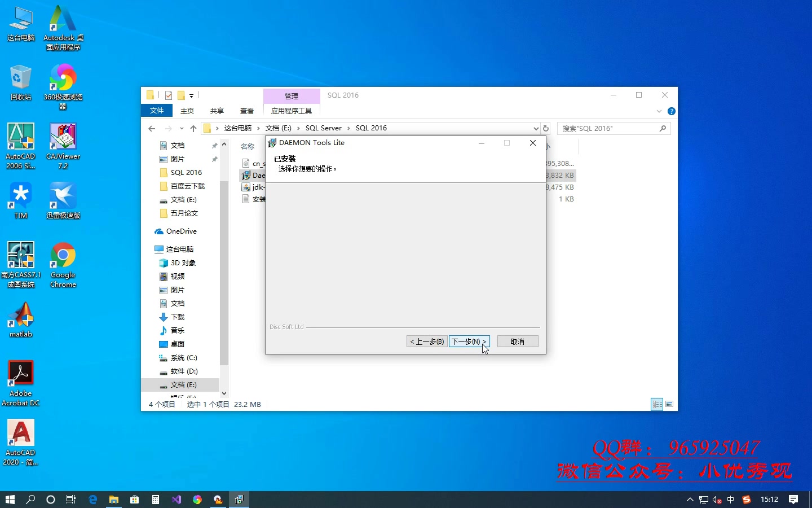Click the Explorer help question mark
Viewport: 812px width, 508px height.
coord(671,111)
